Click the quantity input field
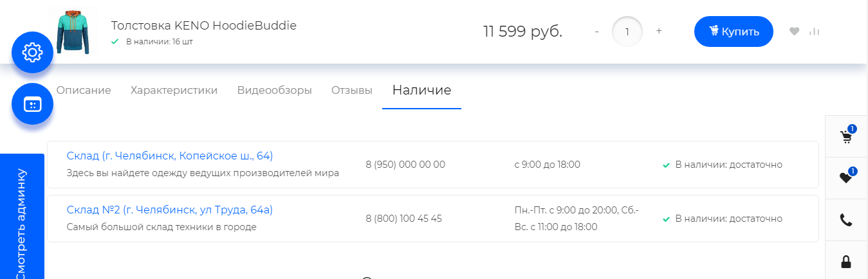The image size is (868, 279). point(627,32)
